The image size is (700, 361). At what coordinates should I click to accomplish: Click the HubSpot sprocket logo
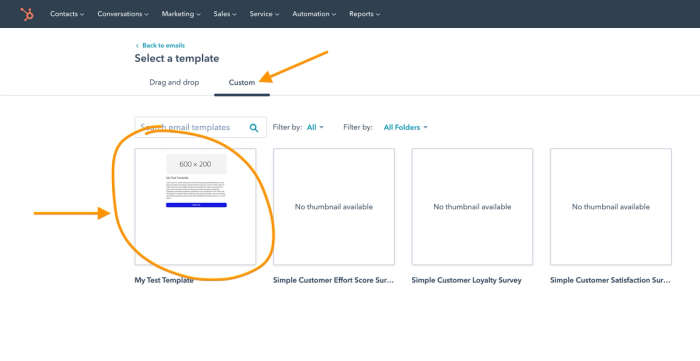[x=27, y=14]
